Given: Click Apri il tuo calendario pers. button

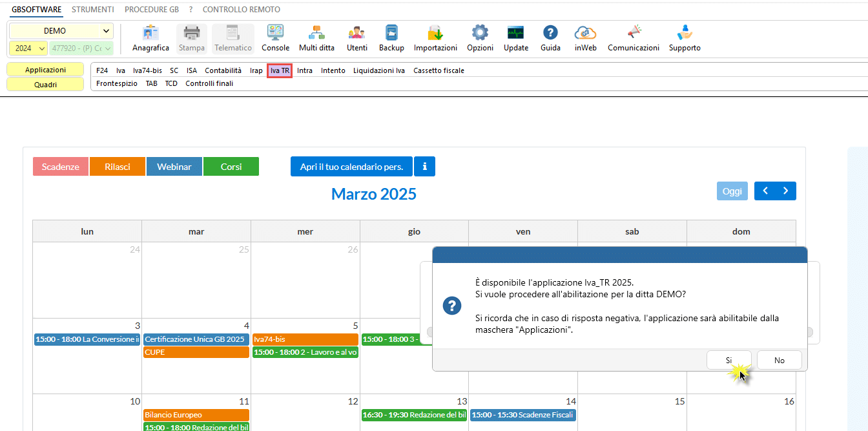Looking at the screenshot, I should coord(351,167).
